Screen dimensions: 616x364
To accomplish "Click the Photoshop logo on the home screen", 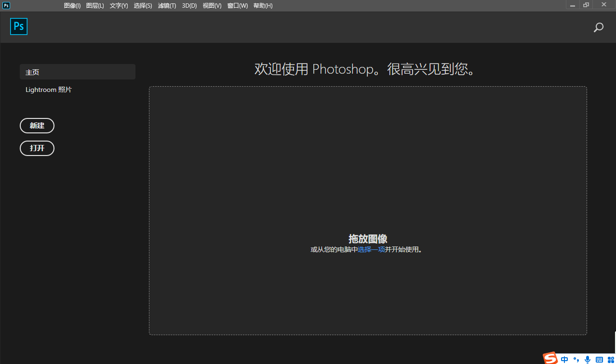I will point(19,26).
